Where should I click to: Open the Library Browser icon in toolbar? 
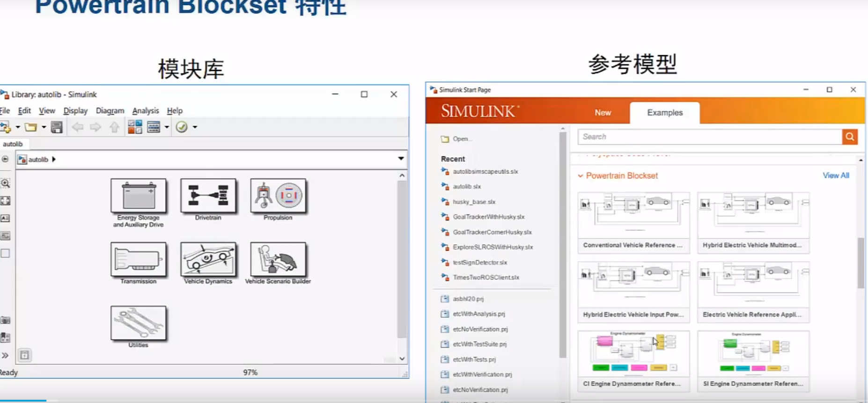coord(135,127)
